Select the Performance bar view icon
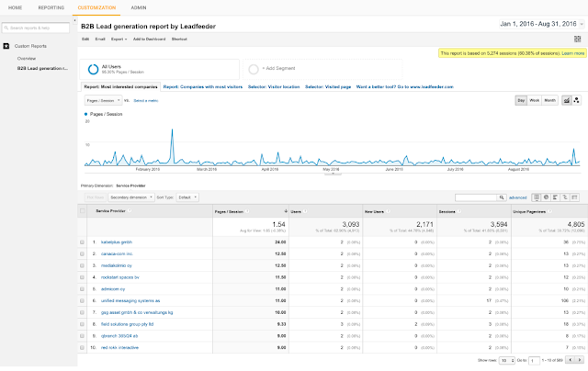588x371 pixels. [555, 197]
